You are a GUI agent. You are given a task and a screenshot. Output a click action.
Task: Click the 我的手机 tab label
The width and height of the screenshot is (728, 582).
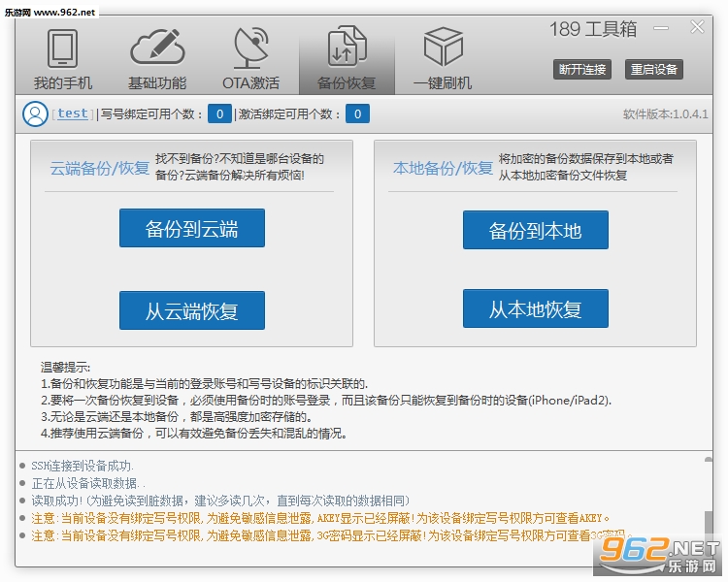point(63,83)
